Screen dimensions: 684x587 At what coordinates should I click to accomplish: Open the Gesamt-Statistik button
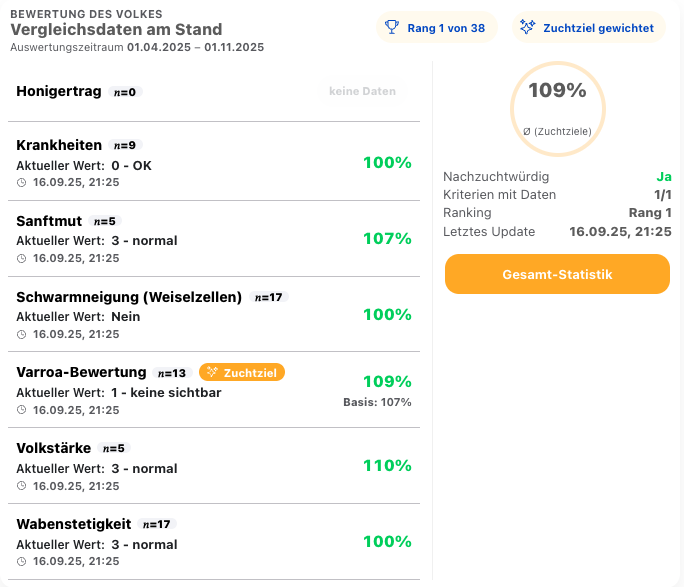pos(557,274)
